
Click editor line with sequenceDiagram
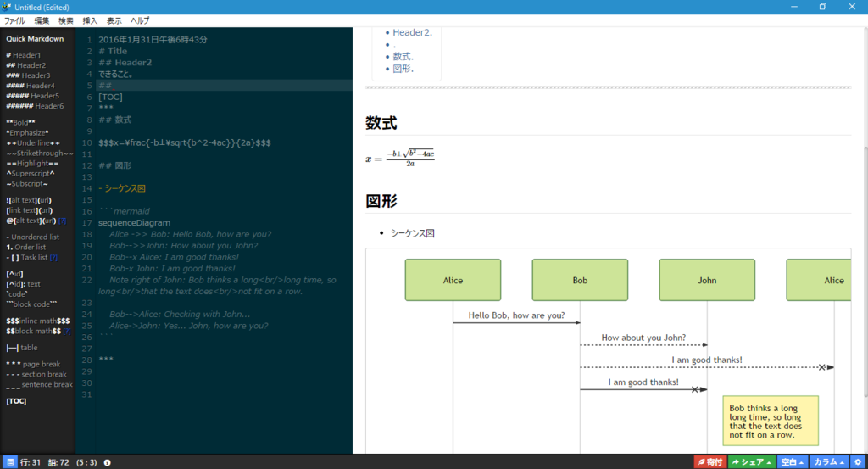224,222
